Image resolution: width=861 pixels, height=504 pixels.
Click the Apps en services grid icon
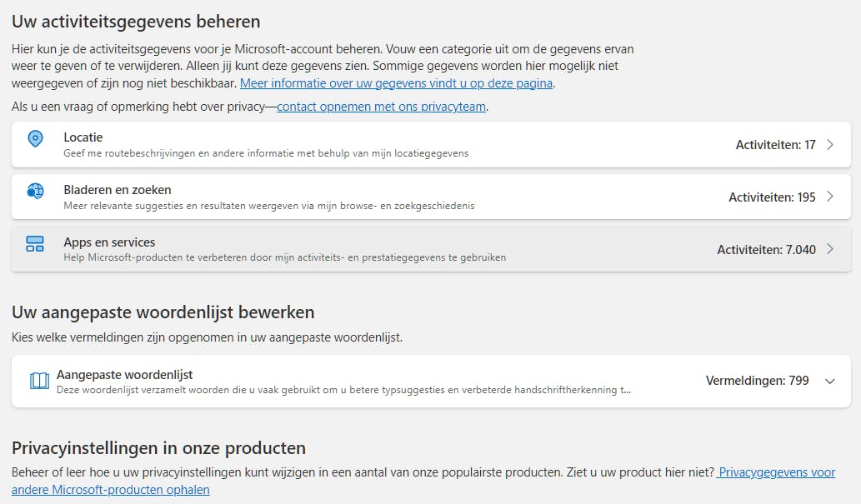(35, 243)
